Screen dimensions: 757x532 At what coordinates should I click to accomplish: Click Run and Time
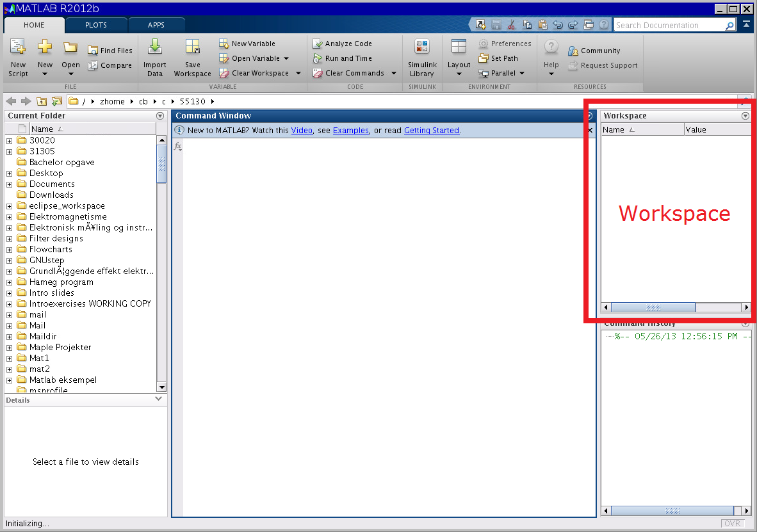pos(342,58)
